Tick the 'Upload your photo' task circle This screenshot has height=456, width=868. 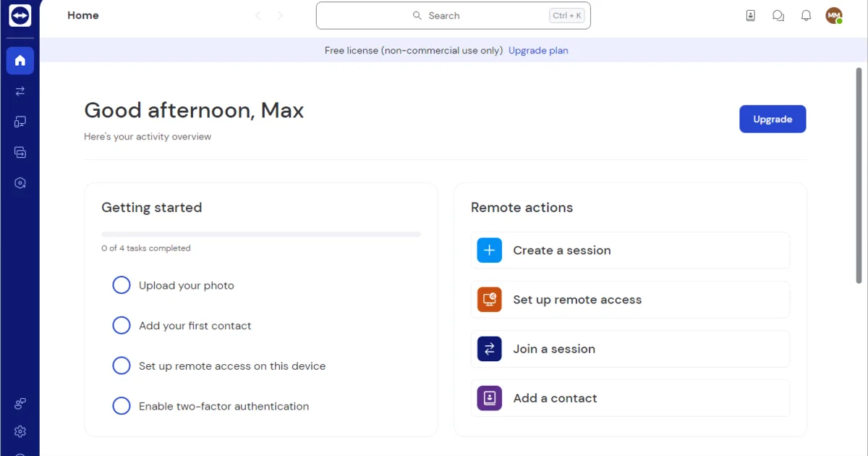pos(122,285)
